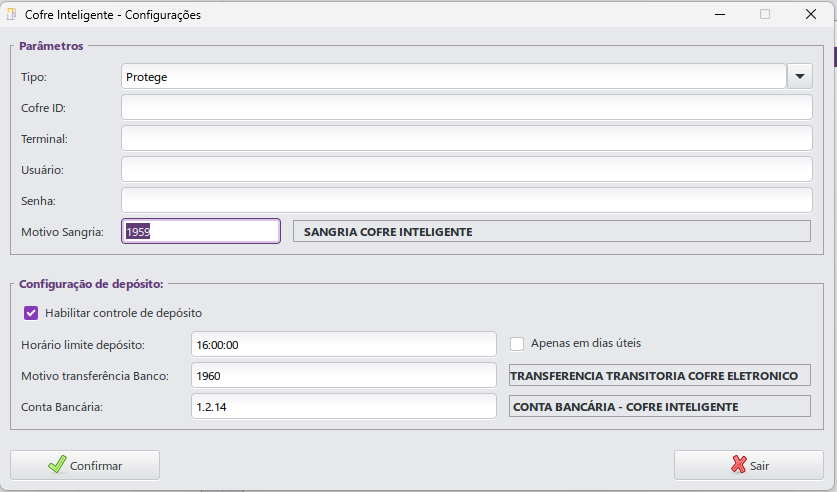Expand the Tipo dropdown arrow
The width and height of the screenshot is (837, 492).
799,76
